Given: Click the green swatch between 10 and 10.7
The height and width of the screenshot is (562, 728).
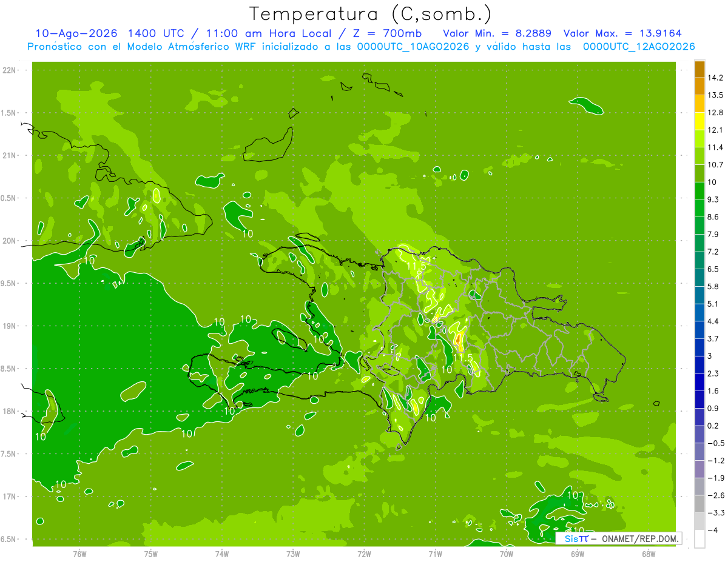Looking at the screenshot, I should [x=699, y=173].
